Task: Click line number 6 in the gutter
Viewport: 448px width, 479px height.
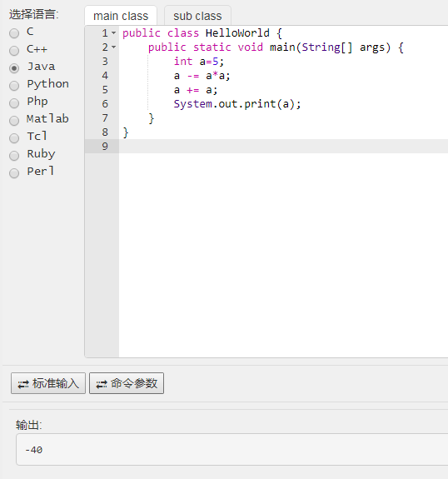Action: pyautogui.click(x=105, y=104)
